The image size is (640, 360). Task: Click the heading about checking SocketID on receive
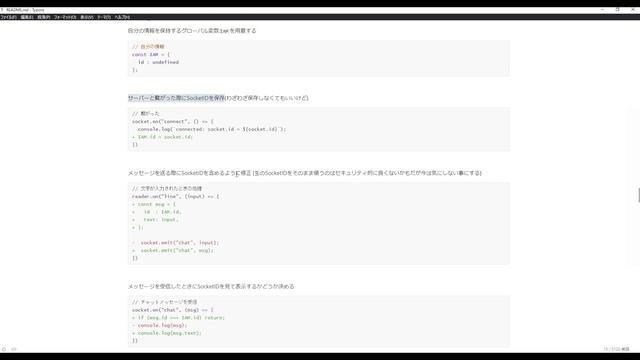211,287
